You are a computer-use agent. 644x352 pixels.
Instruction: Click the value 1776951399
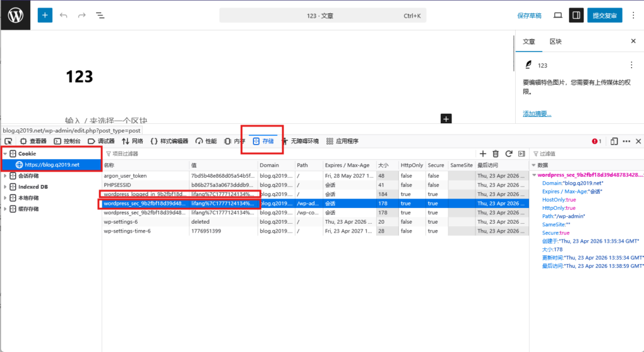click(x=206, y=231)
